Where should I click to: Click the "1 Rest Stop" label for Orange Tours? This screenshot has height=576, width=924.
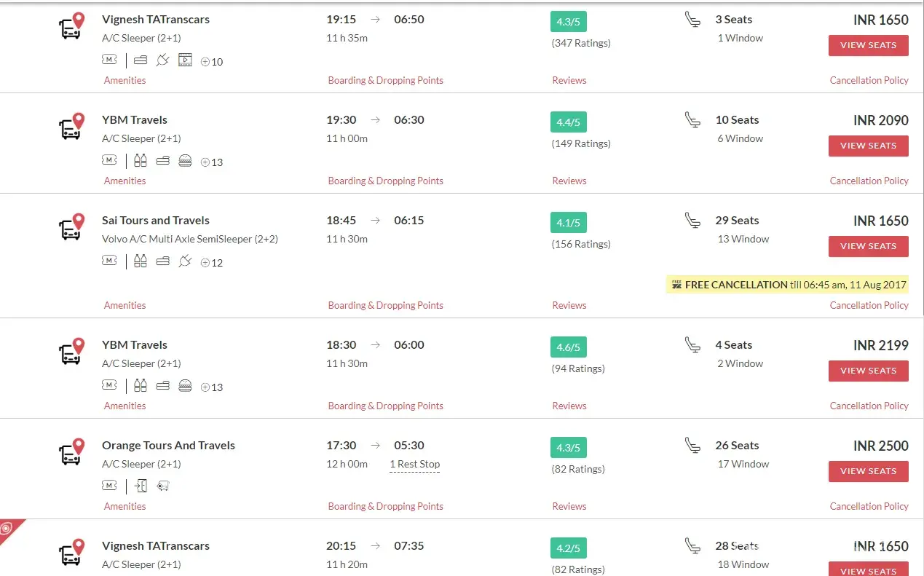pos(414,464)
